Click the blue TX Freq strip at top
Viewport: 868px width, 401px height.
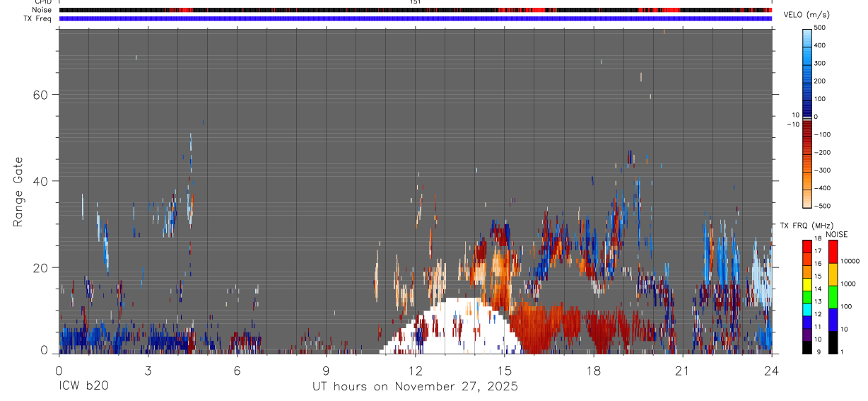coord(415,18)
